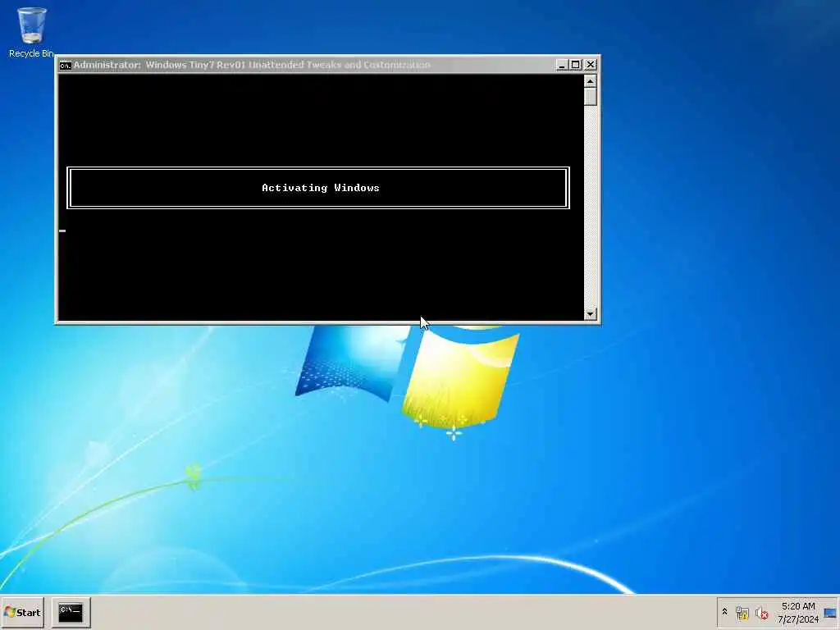This screenshot has height=630, width=840.
Task: Click the console scrollbar down arrow
Action: pyautogui.click(x=591, y=314)
